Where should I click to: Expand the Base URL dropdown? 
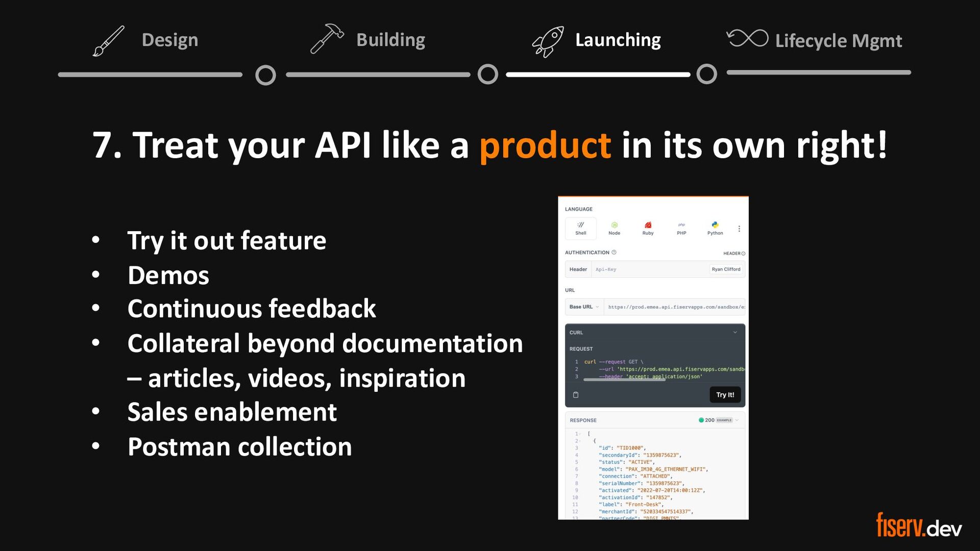pyautogui.click(x=584, y=307)
